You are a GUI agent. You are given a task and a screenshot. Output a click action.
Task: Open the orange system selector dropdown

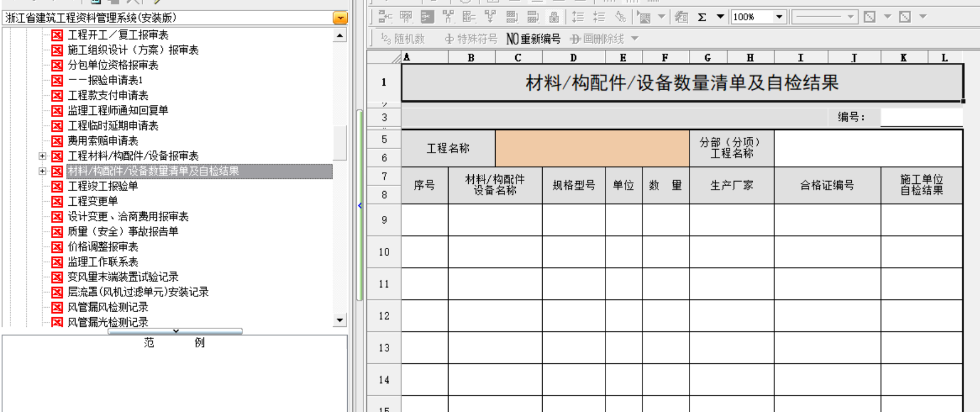pos(340,18)
